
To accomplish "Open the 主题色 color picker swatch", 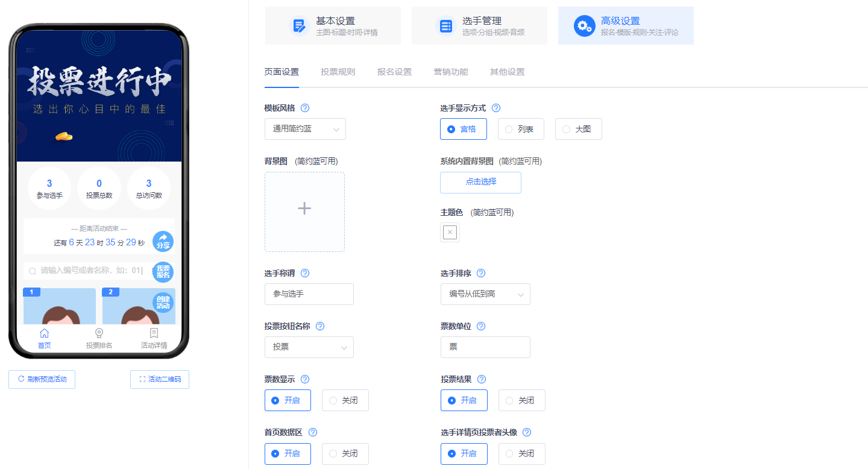I will [450, 233].
